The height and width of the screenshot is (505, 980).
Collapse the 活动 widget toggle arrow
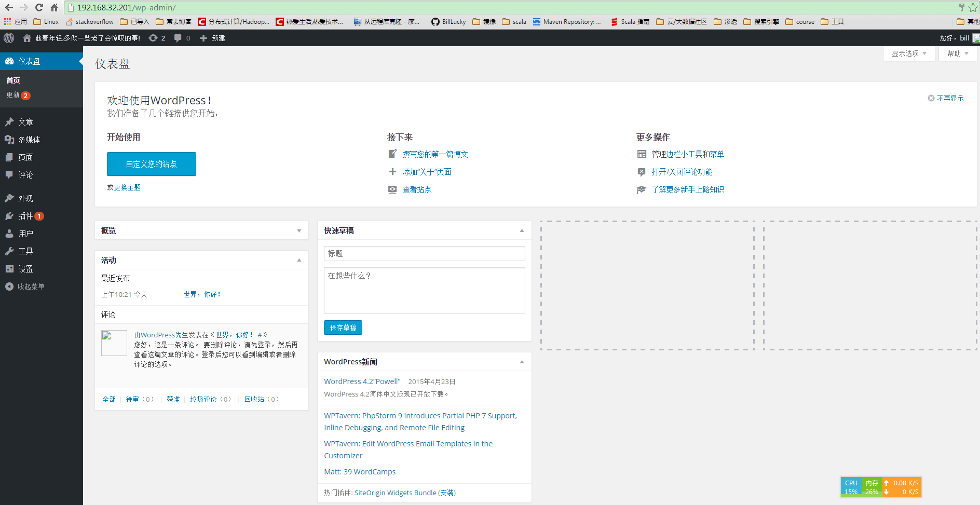click(299, 260)
